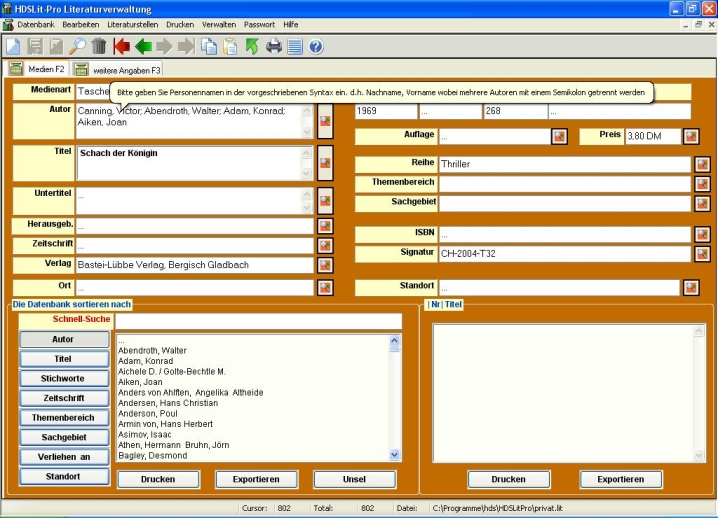This screenshot has width=718, height=518.
Task: Click the new record page icon
Action: [x=12, y=46]
